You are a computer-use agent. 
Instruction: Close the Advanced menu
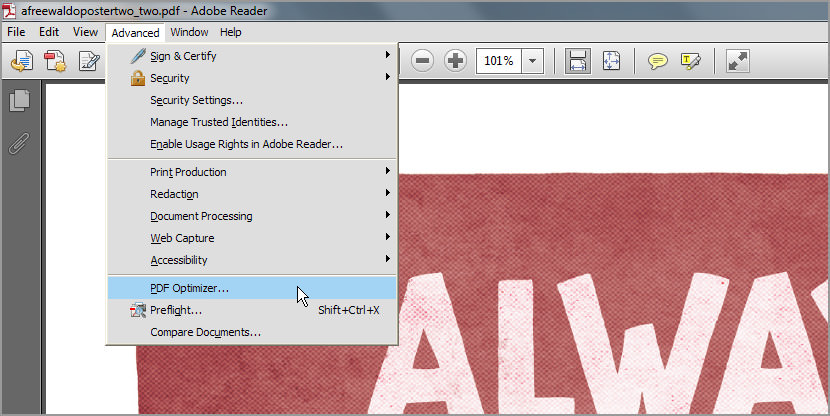136,33
